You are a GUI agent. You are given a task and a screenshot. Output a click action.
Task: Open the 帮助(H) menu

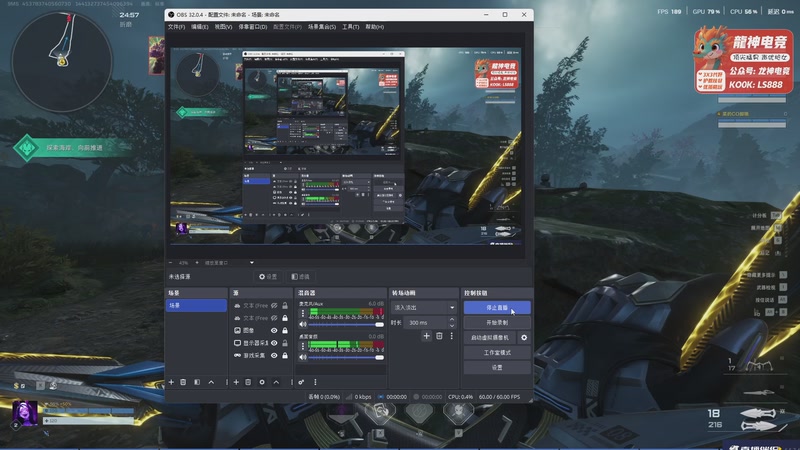(374, 27)
